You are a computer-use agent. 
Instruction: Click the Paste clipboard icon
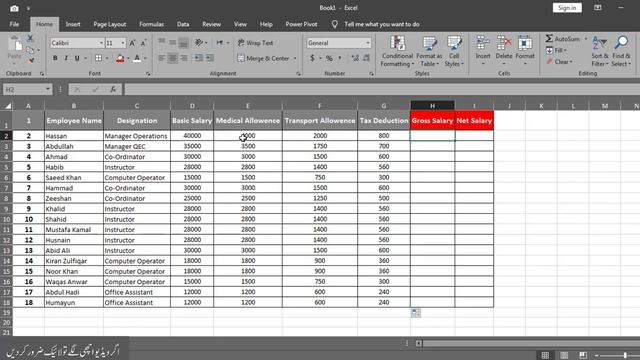[x=15, y=44]
